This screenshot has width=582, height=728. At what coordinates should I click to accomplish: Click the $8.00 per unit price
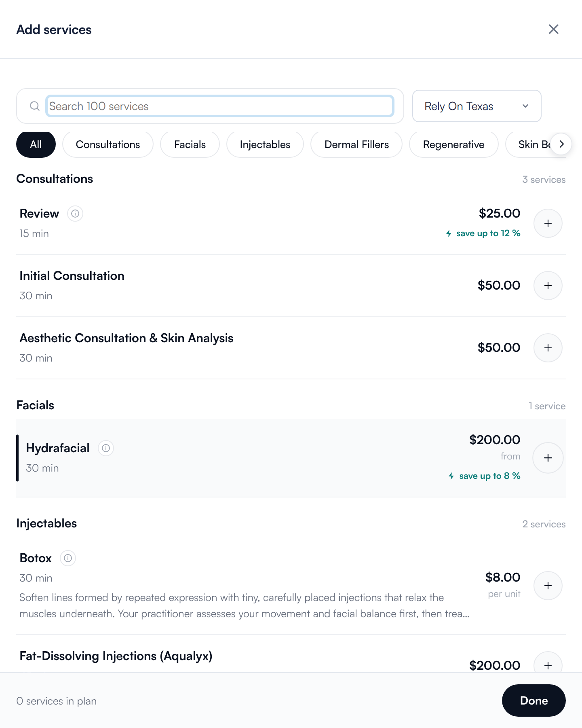503,585
